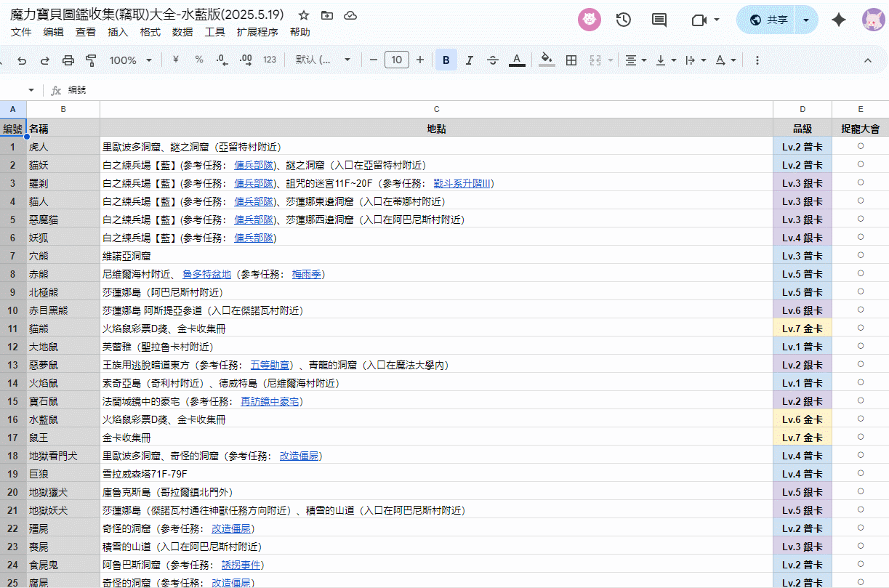Toggle italic formatting
889x588 pixels.
tap(470, 60)
